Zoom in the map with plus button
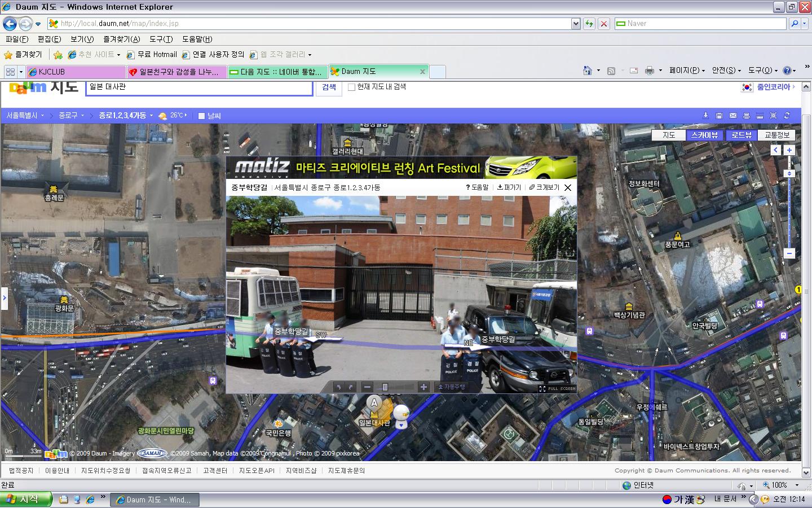Image resolution: width=812 pixels, height=508 pixels. [789, 150]
